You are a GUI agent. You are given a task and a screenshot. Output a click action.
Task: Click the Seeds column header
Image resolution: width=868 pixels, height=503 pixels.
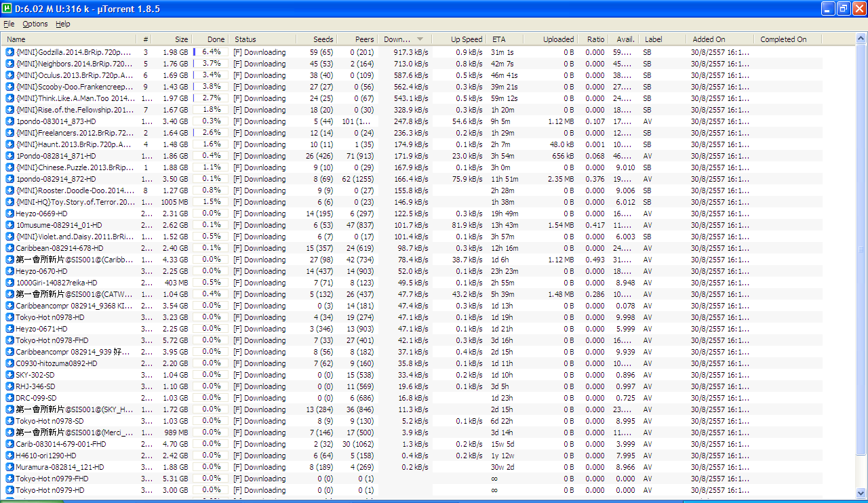pos(315,39)
